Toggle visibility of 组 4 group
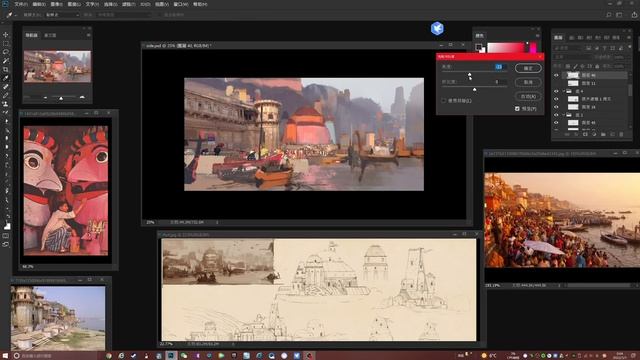This screenshot has height=360, width=640. point(556,91)
